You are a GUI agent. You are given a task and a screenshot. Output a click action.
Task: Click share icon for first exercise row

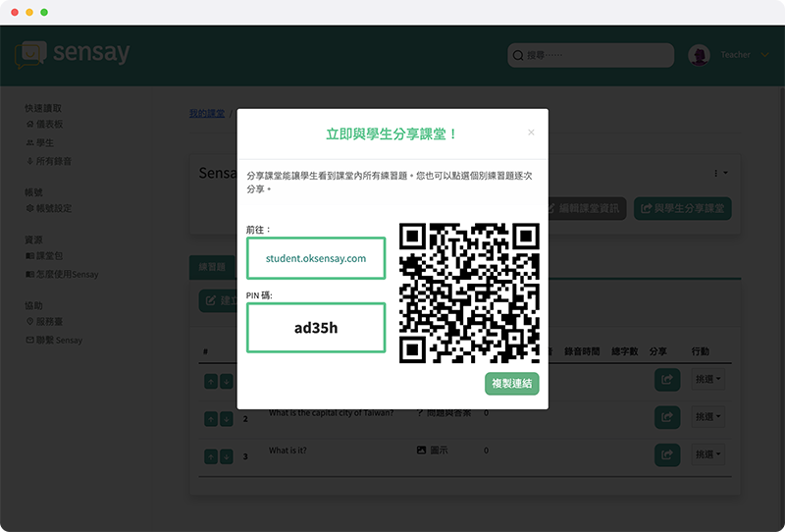point(667,379)
